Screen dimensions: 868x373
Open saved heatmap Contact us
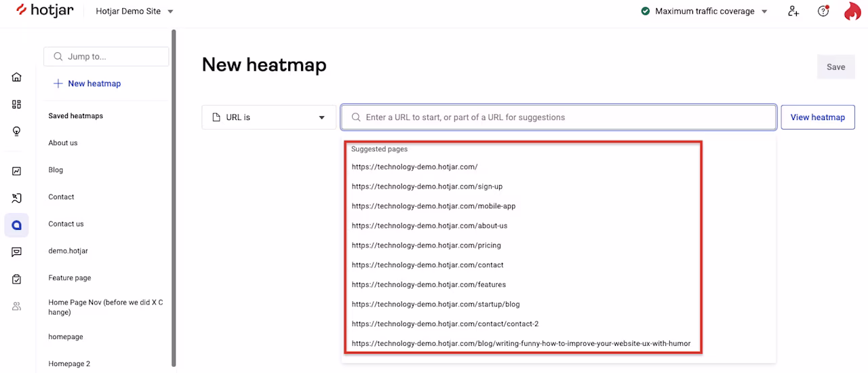[66, 224]
